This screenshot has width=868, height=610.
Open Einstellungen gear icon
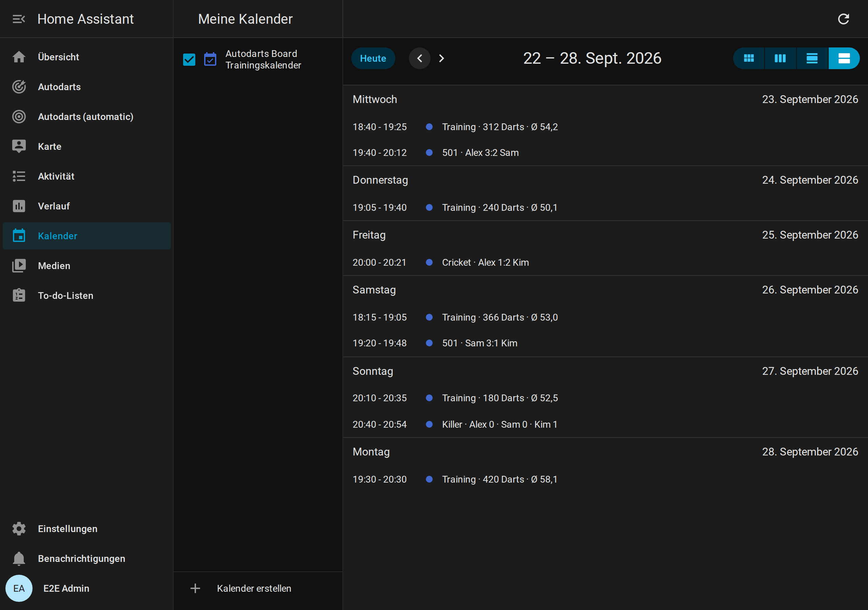(x=19, y=529)
